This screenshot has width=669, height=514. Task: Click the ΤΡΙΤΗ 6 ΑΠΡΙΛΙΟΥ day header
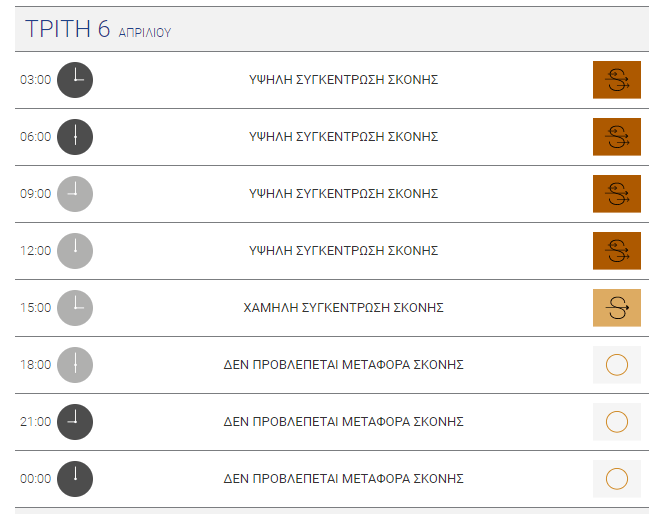point(332,29)
